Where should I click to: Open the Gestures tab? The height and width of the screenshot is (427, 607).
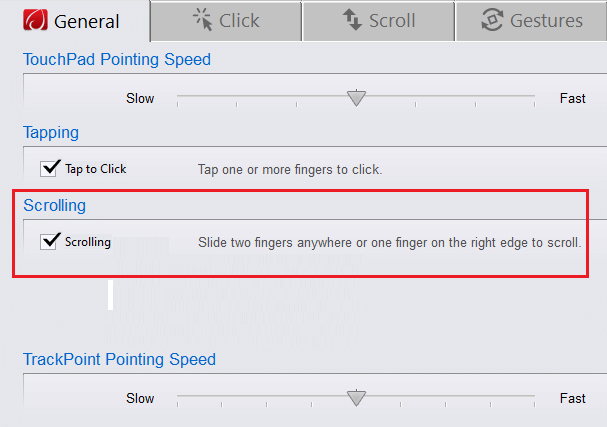click(531, 21)
